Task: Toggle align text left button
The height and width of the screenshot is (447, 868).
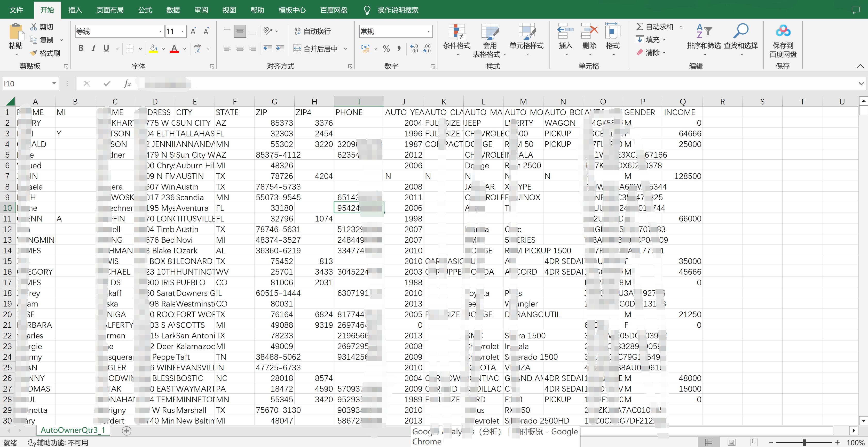Action: (x=227, y=48)
